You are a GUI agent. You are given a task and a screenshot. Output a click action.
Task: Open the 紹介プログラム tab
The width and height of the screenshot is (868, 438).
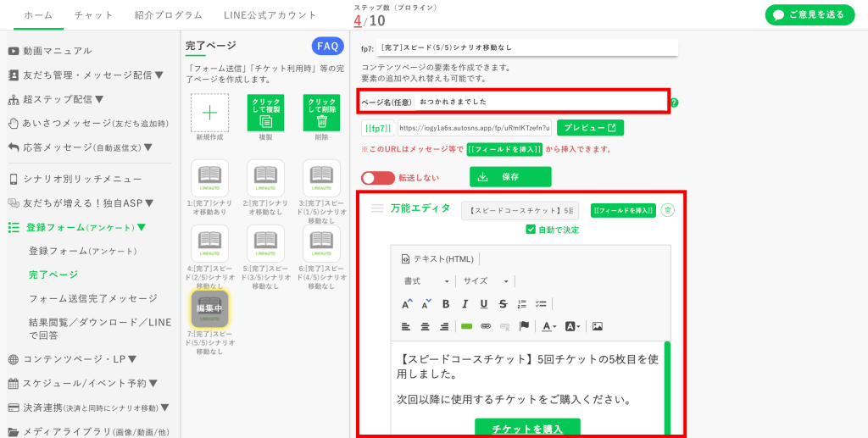click(169, 15)
